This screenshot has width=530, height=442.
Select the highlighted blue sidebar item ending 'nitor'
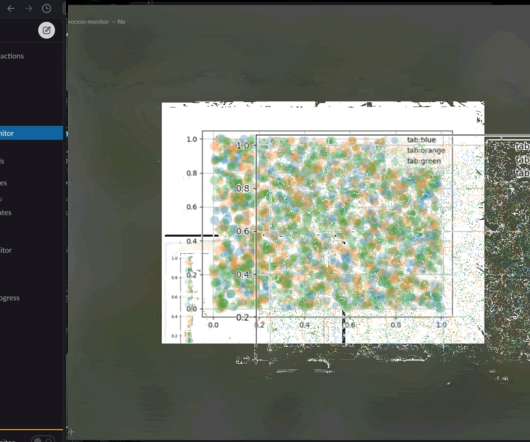pyautogui.click(x=31, y=133)
